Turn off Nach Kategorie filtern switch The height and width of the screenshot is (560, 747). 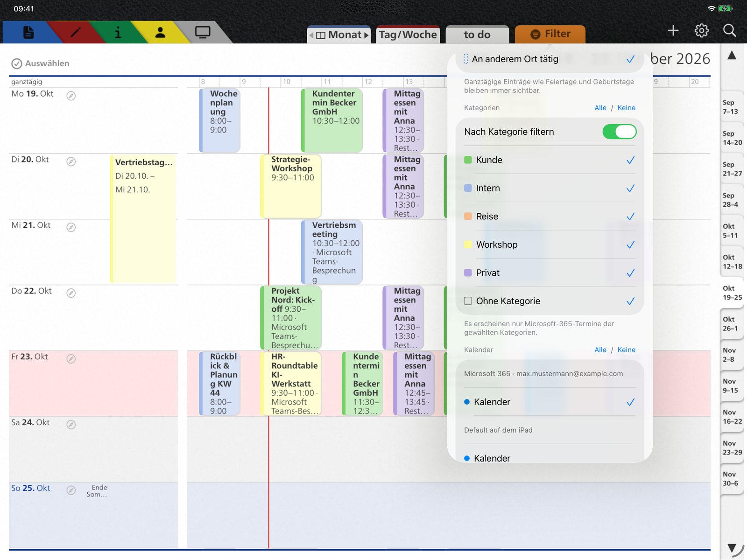pos(619,132)
